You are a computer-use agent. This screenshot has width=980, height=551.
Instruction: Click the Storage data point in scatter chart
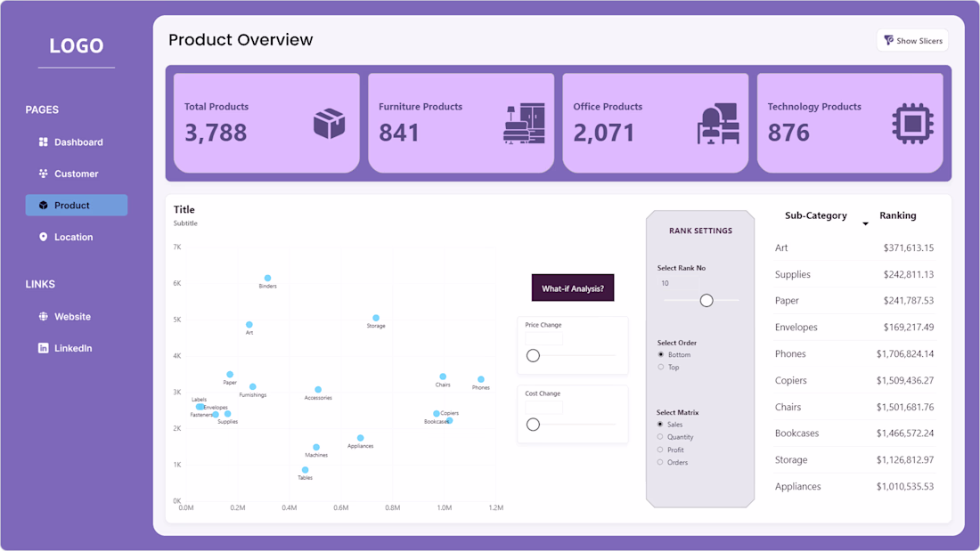(x=376, y=318)
